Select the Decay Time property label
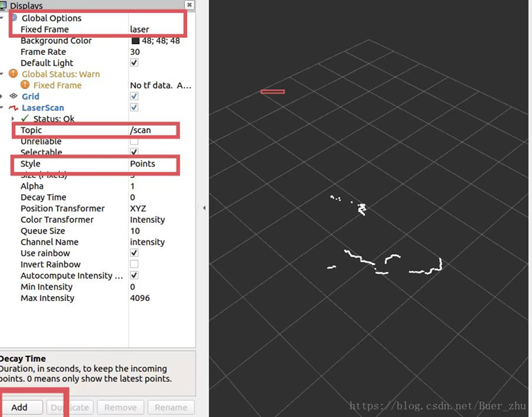The height and width of the screenshot is (417, 532). pyautogui.click(x=43, y=197)
